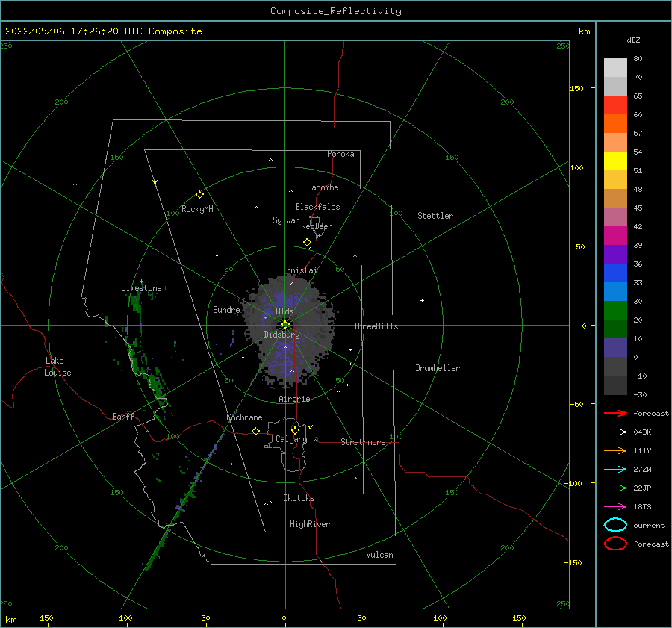The width and height of the screenshot is (672, 628).
Task: Click the yellow diamond marker below RedDeer
Action: coord(308,243)
